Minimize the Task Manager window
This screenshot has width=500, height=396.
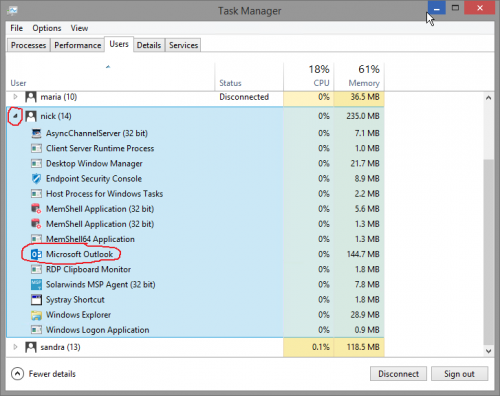(437, 8)
